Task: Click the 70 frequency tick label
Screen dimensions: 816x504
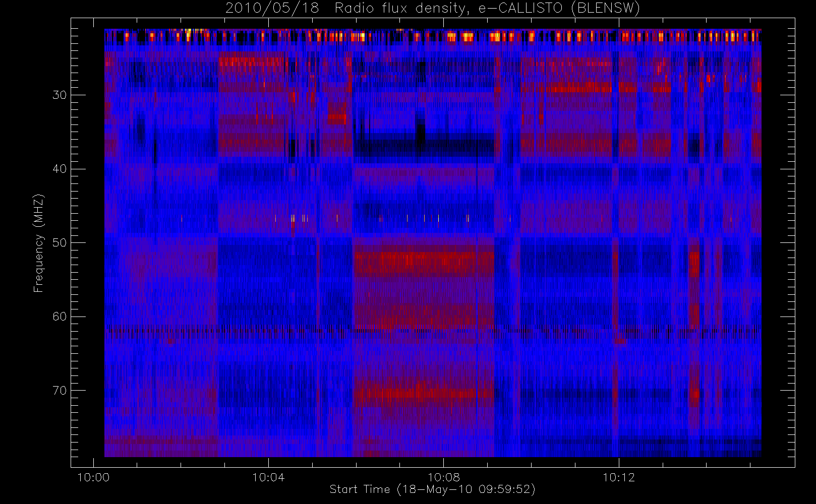Action: pyautogui.click(x=60, y=390)
